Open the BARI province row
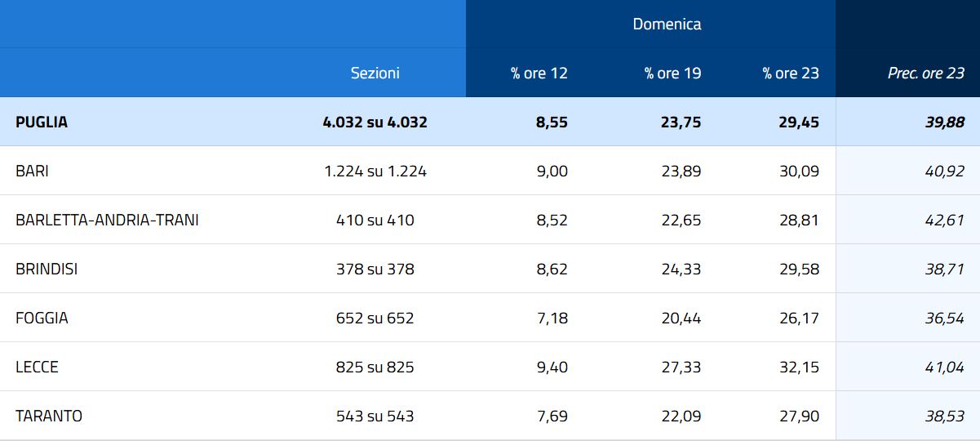 pyautogui.click(x=33, y=171)
